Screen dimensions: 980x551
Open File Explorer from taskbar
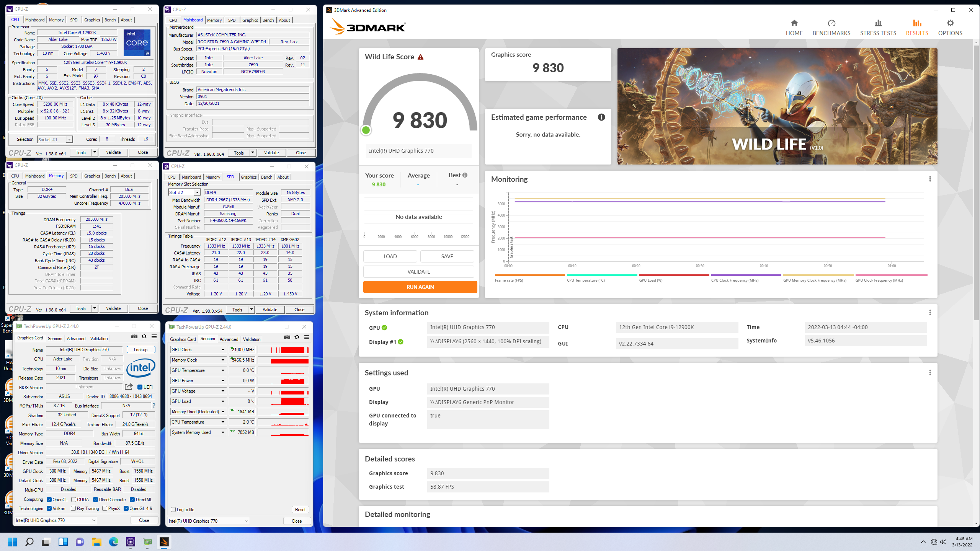click(x=96, y=542)
